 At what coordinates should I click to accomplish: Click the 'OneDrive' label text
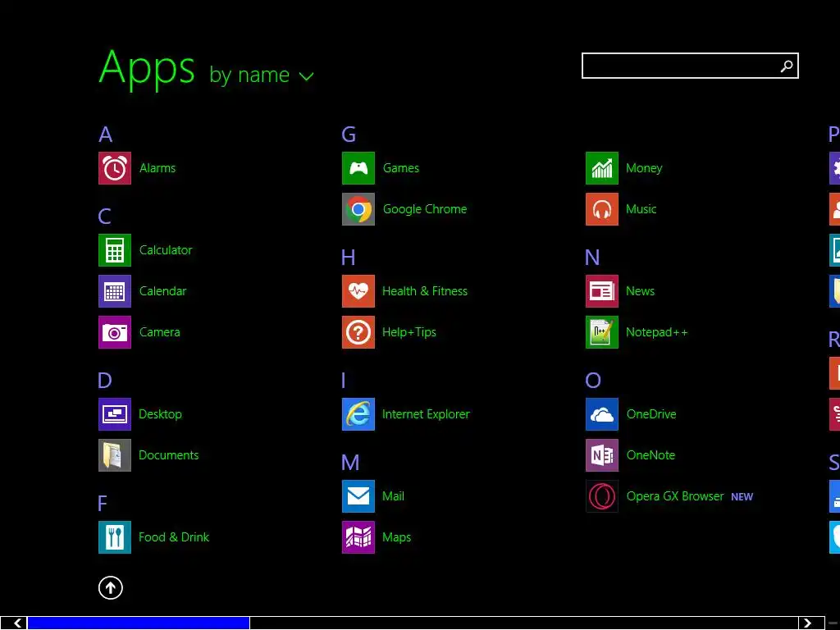point(651,414)
